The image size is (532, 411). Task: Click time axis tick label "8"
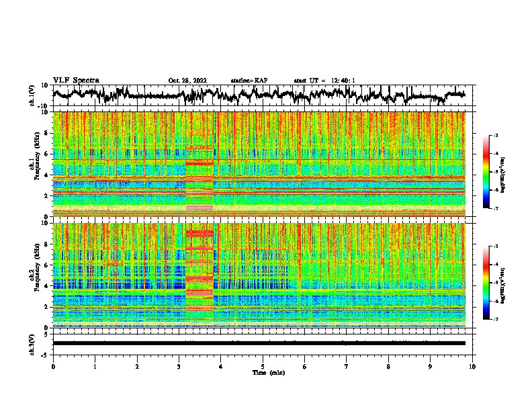point(388,367)
